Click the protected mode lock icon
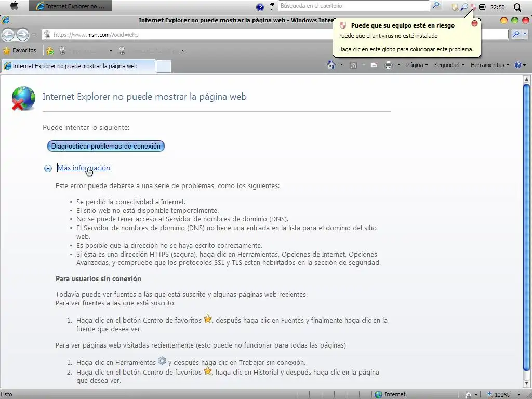532x399 pixels. click(x=468, y=395)
